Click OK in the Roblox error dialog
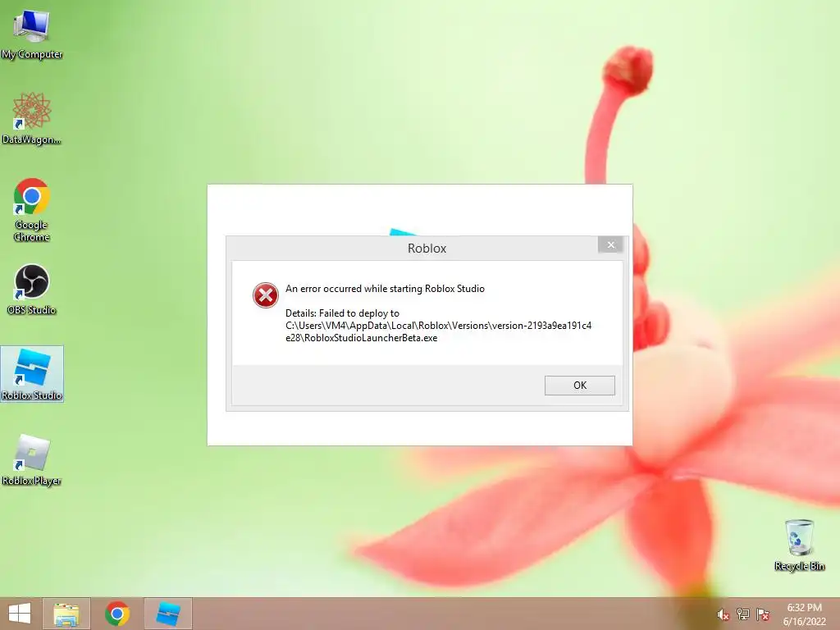Screen dimensions: 840x630 pos(580,386)
